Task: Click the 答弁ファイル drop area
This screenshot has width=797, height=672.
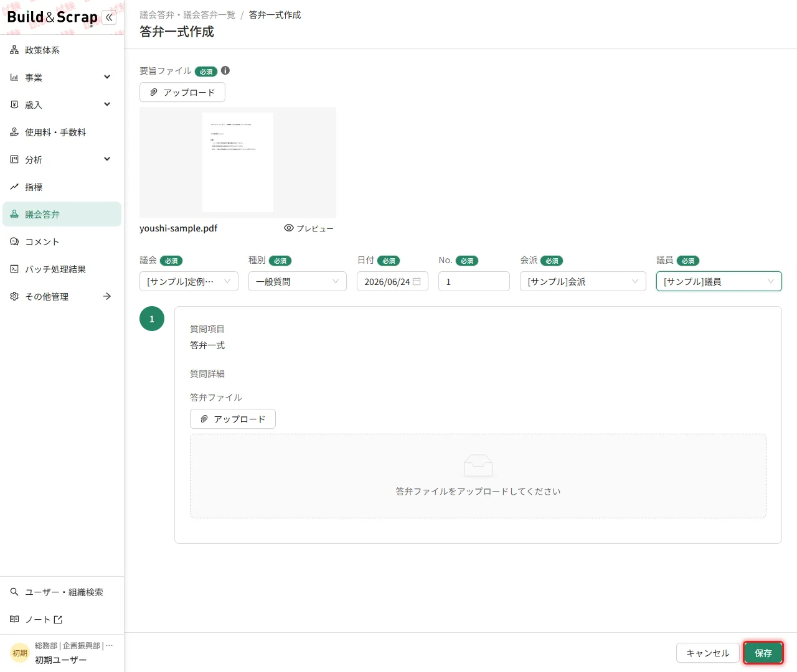Action: pos(478,476)
